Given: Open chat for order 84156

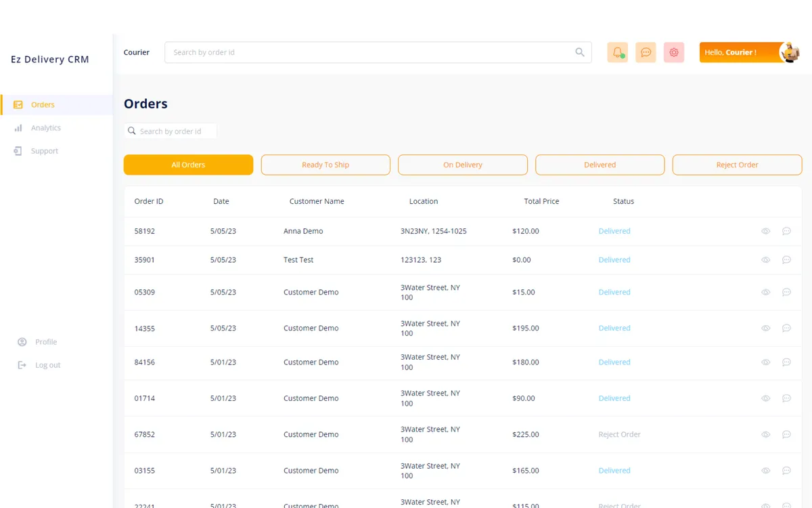Looking at the screenshot, I should point(786,362).
